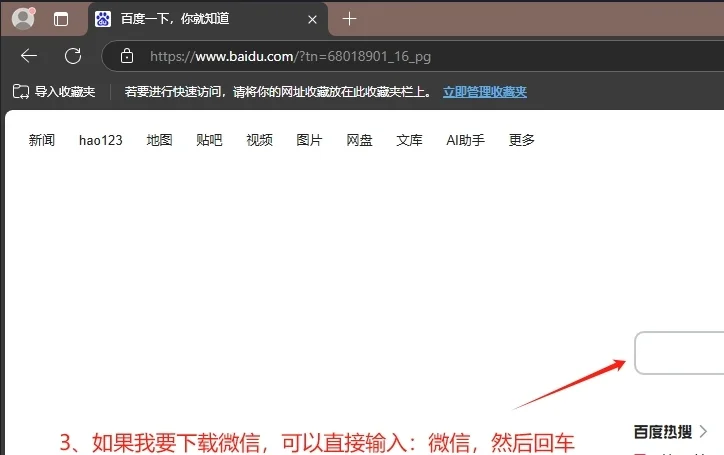Viewport: 724px width, 455px height.
Task: View site information lock icon
Action: pos(127,56)
